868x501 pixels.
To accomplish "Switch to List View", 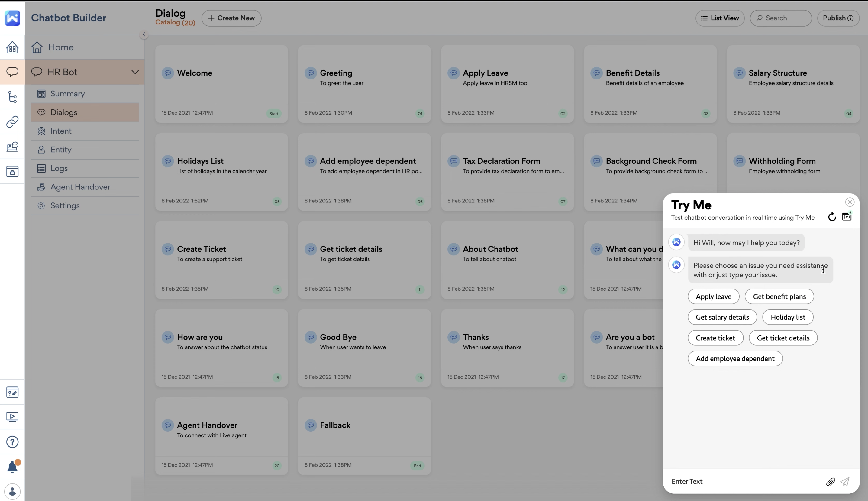I will coord(720,18).
